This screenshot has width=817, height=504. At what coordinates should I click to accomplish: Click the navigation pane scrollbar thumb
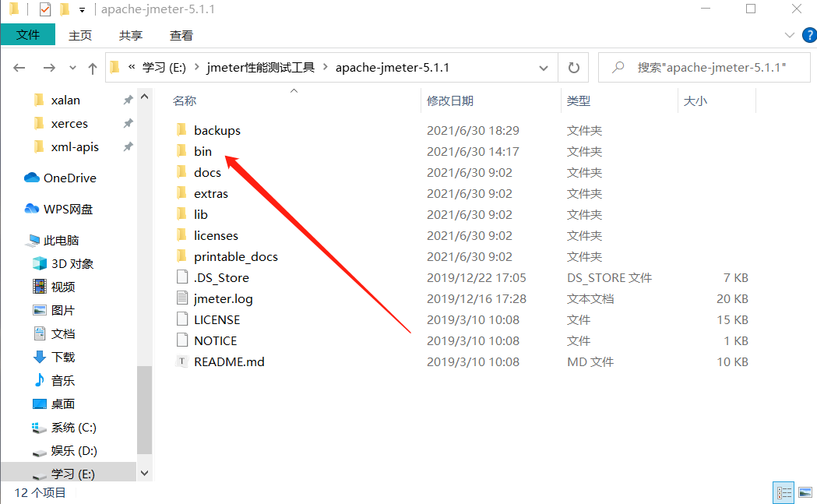coord(145,410)
